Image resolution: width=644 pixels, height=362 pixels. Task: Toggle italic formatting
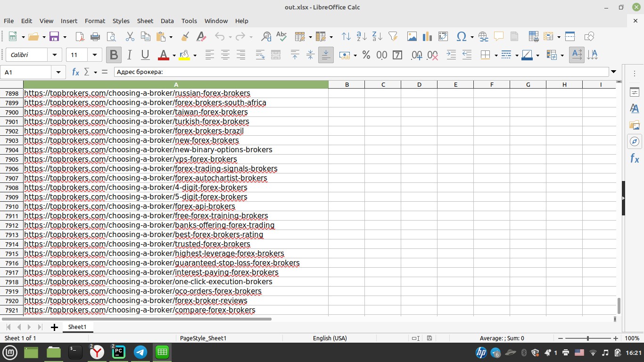129,55
